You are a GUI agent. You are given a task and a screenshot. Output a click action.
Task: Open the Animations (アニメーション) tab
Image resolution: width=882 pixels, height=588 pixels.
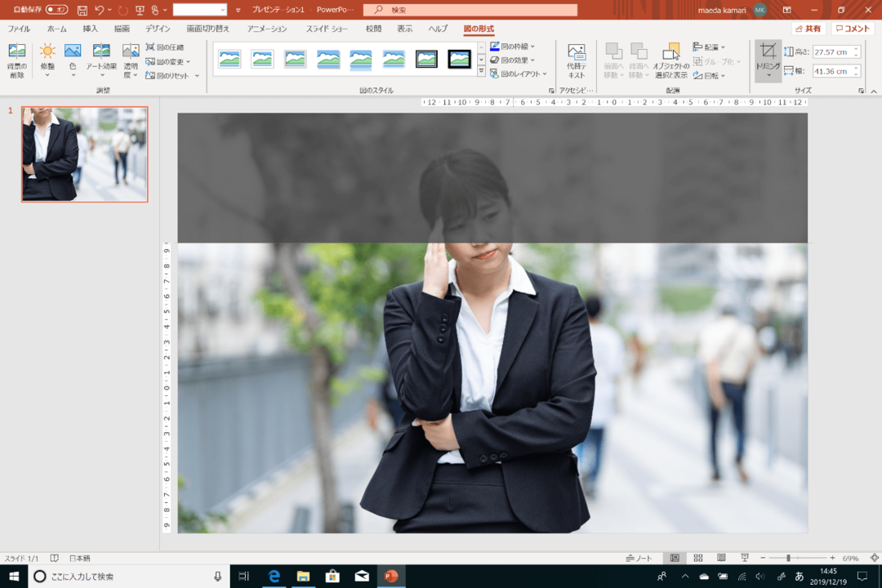coord(267,29)
